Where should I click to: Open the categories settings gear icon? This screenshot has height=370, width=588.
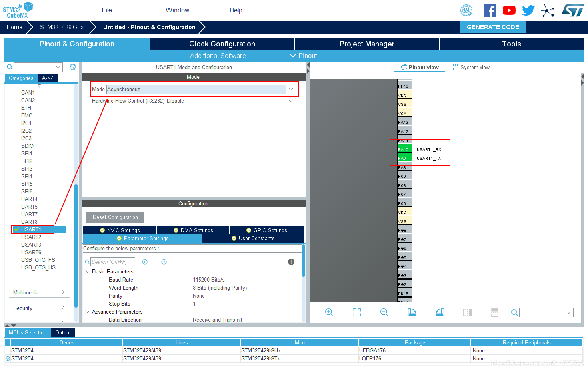[73, 67]
